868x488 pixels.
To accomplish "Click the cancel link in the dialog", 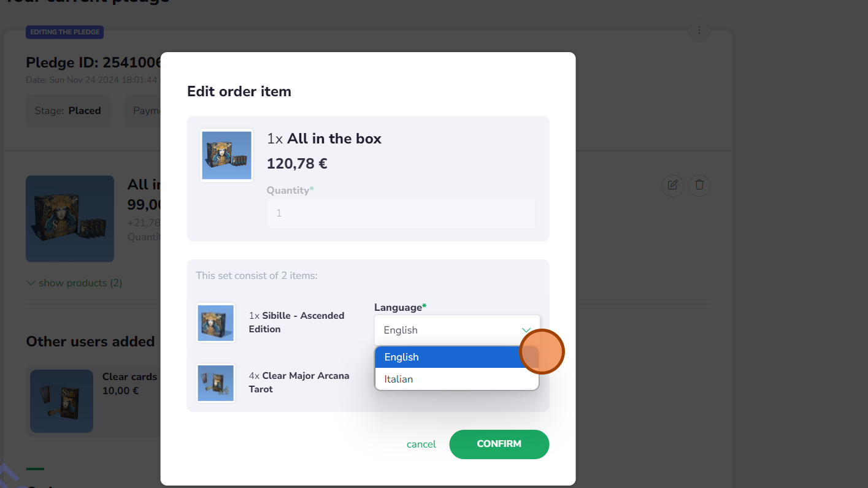I will [421, 444].
